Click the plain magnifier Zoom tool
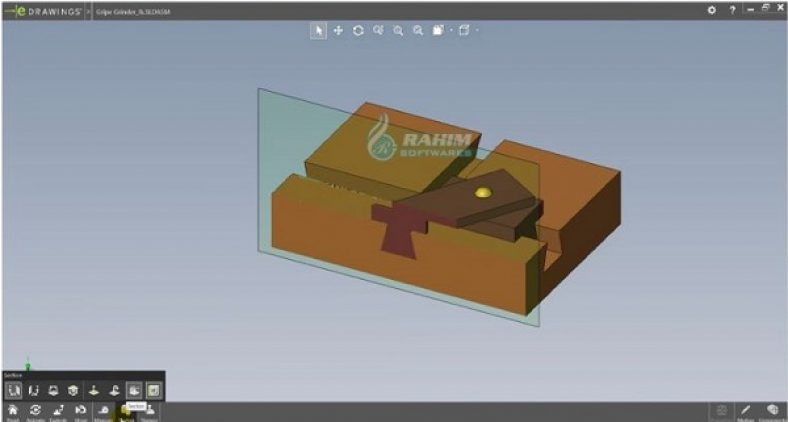 pyautogui.click(x=398, y=31)
